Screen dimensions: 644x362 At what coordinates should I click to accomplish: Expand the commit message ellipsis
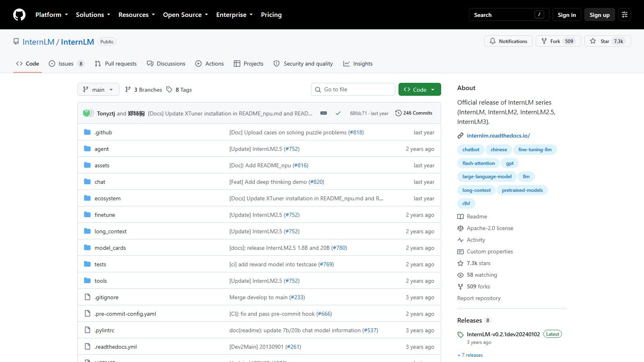point(324,113)
